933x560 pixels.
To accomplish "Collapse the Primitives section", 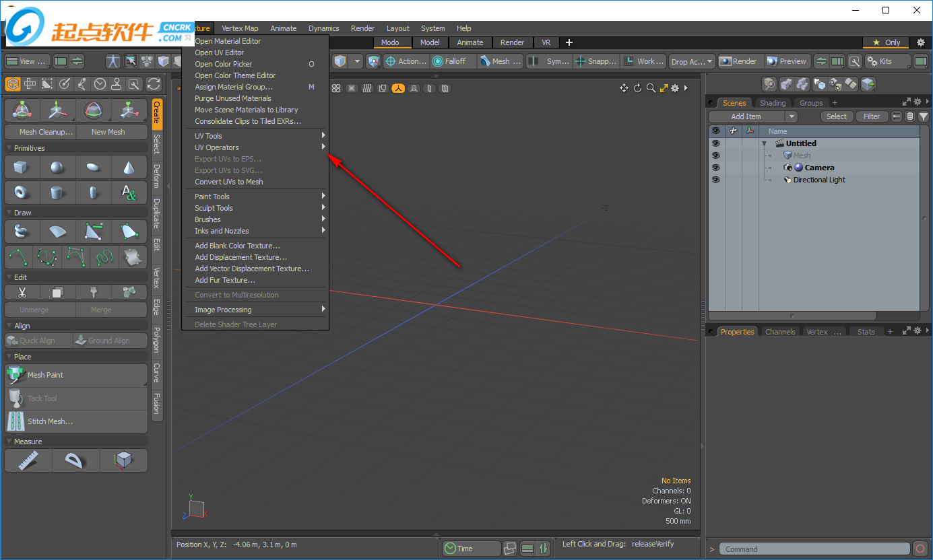I will click(x=9, y=148).
